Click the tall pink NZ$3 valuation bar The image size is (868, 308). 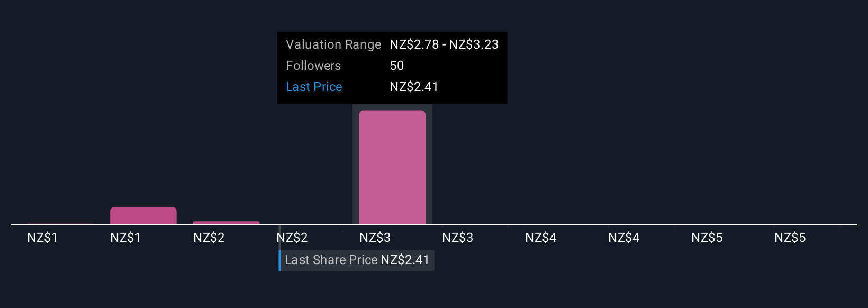(392, 167)
